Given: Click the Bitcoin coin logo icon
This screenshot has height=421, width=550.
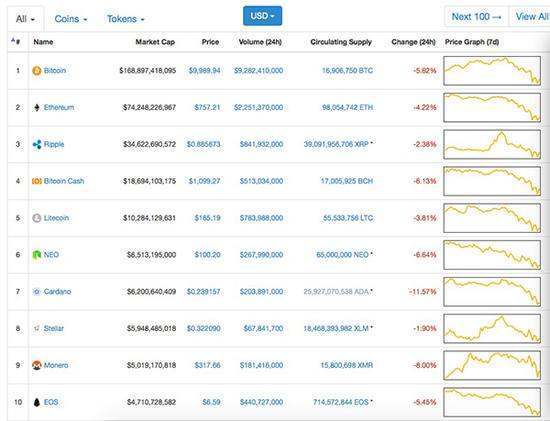Looking at the screenshot, I should point(36,71).
